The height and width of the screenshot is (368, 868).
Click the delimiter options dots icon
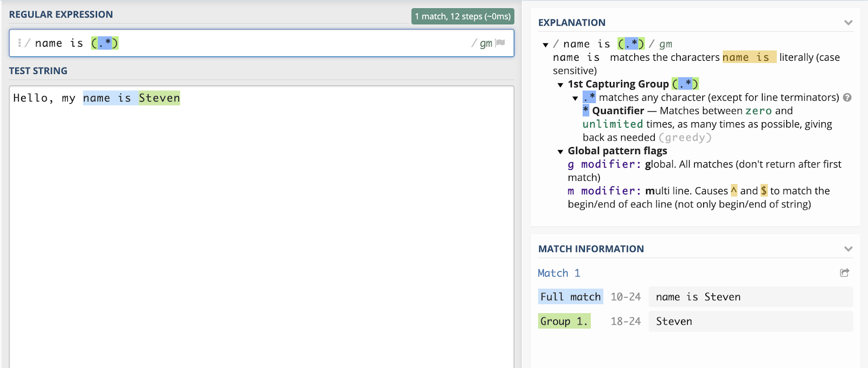pyautogui.click(x=20, y=43)
